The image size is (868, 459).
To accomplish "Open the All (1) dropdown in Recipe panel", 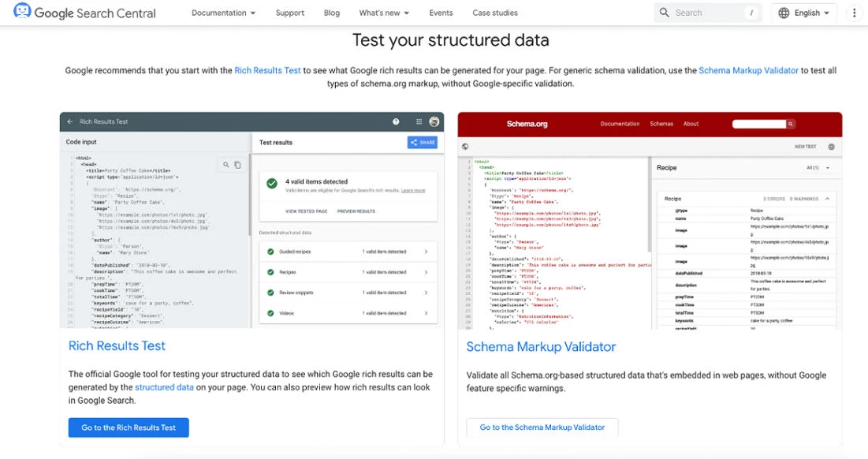I will click(x=818, y=168).
